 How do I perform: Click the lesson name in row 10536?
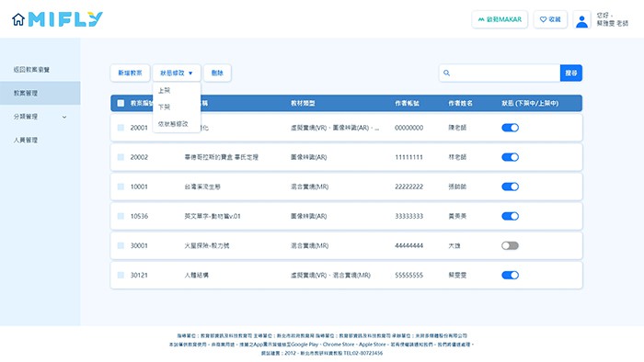pyautogui.click(x=213, y=216)
